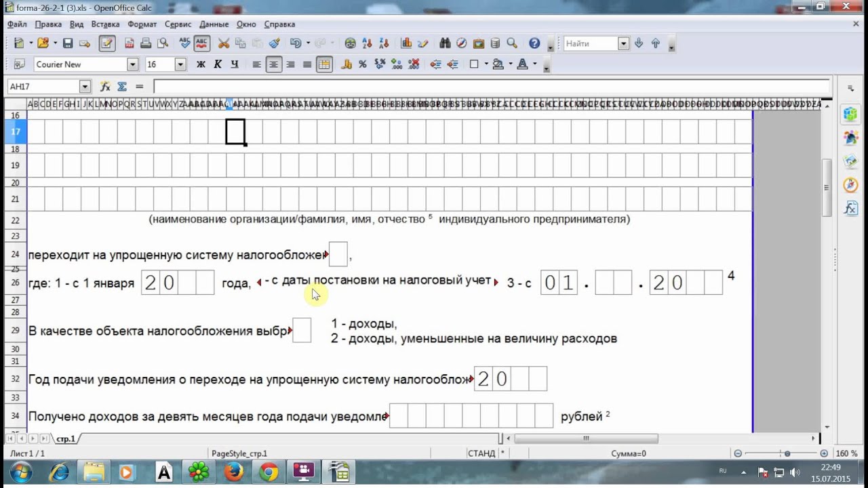Viewport: 868px width, 488px height.
Task: Click the Sum sigma icon
Action: pyautogui.click(x=122, y=87)
